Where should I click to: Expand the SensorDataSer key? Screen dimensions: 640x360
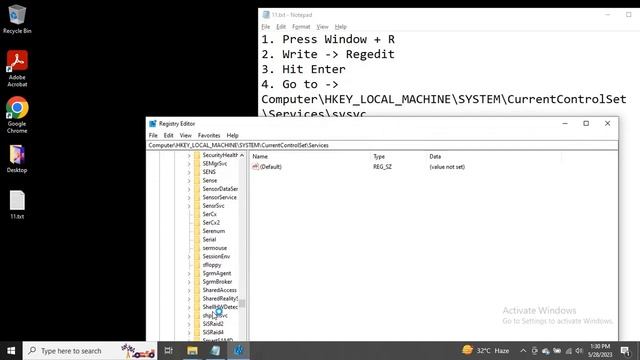[189, 189]
